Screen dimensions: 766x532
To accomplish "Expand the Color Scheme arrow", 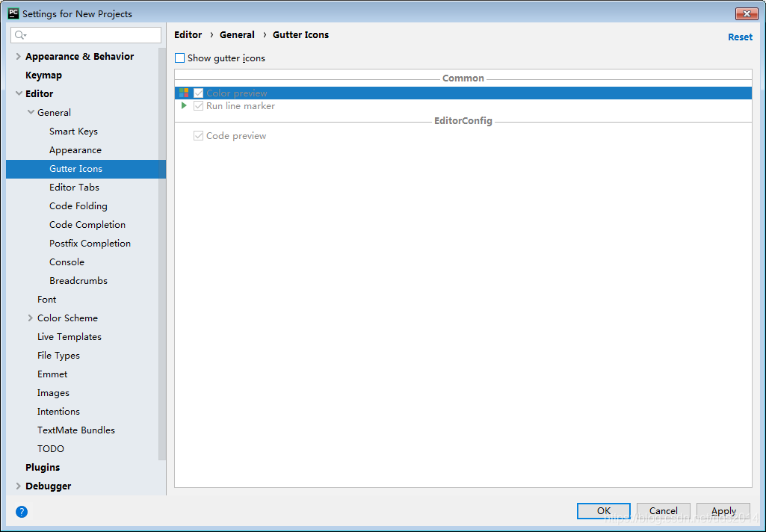I will pyautogui.click(x=31, y=318).
